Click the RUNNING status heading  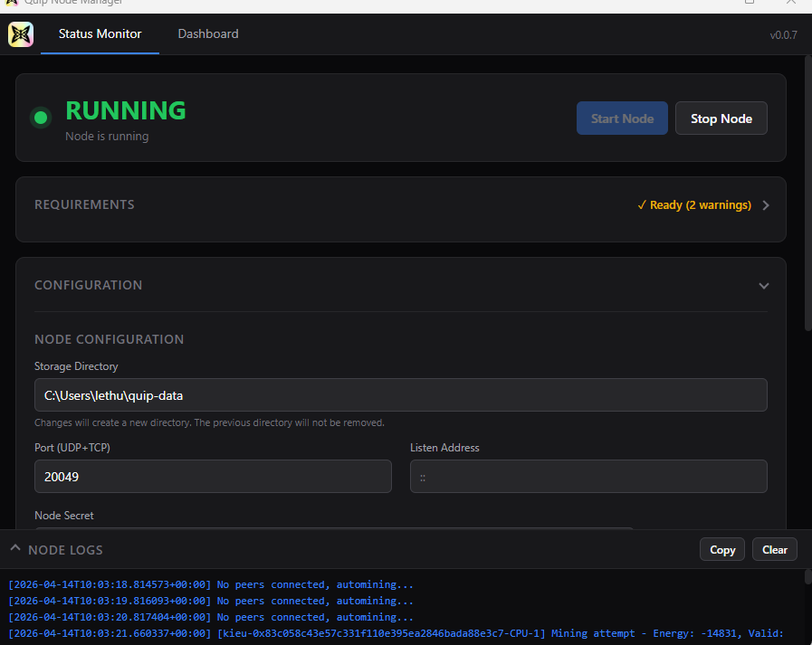[x=125, y=110]
